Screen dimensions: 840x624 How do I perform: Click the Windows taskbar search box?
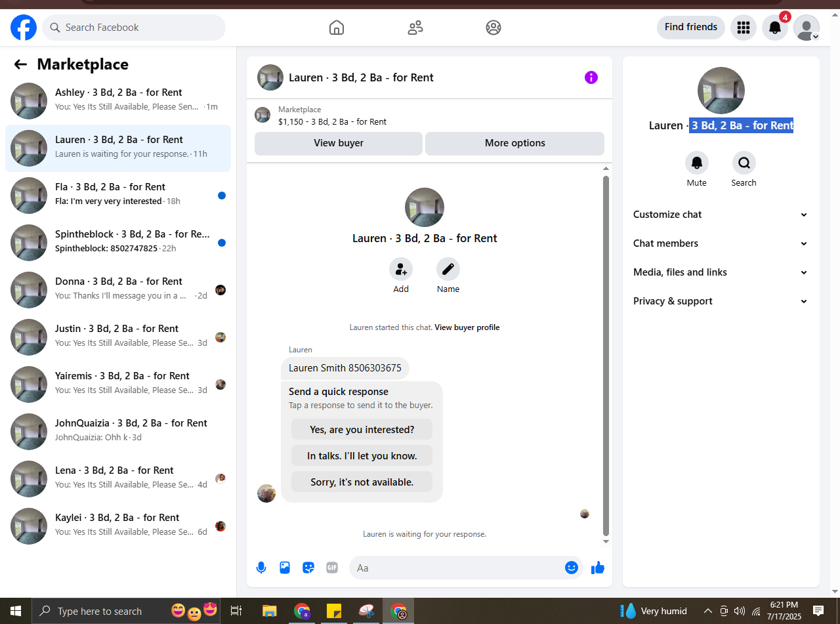[x=125, y=611]
